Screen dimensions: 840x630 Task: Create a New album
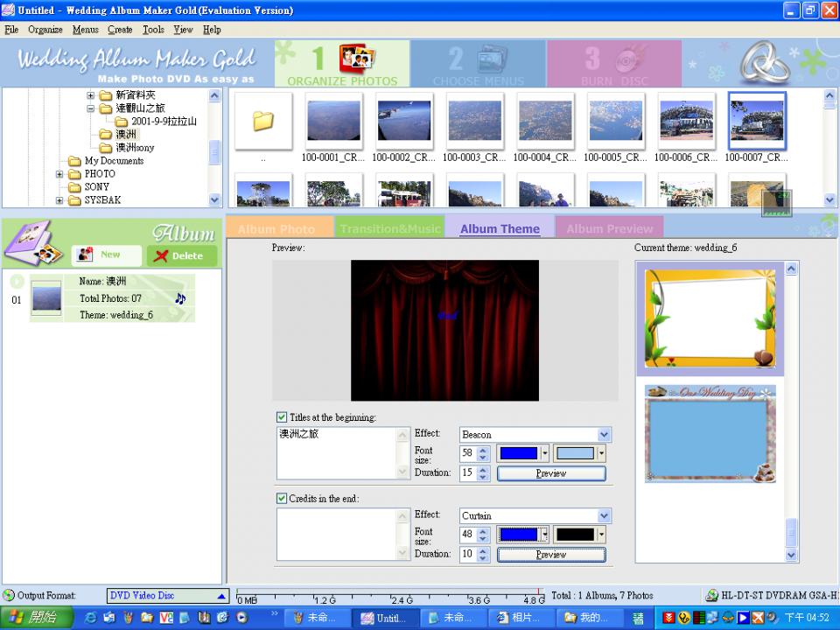point(106,255)
